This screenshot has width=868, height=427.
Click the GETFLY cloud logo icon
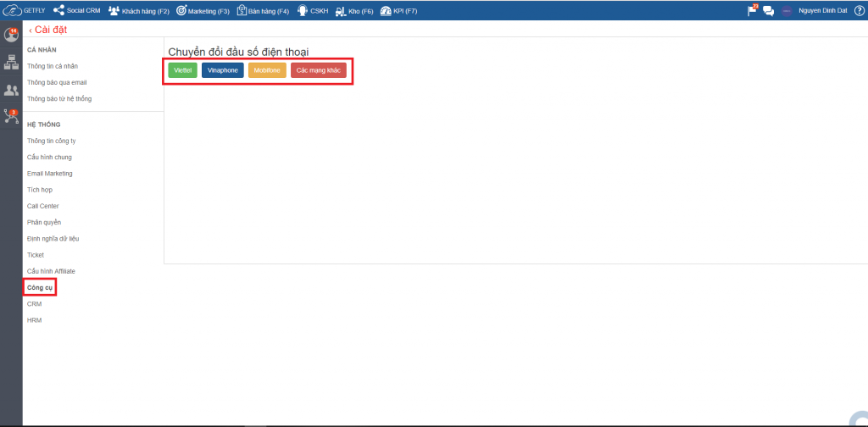click(12, 10)
